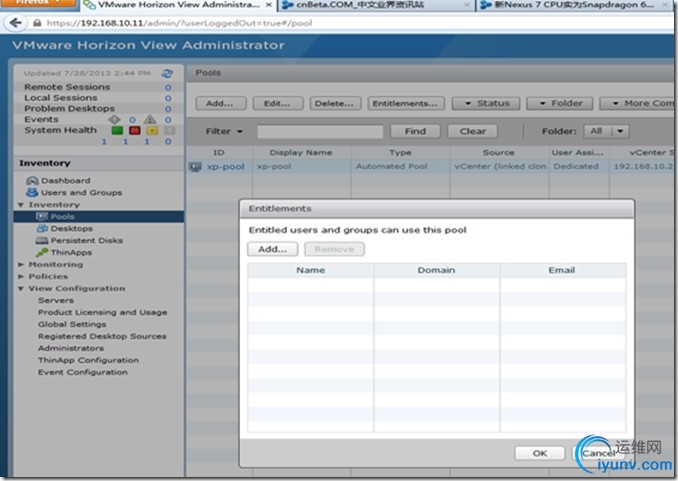This screenshot has height=481, width=678.
Task: Click the green System Health indicator
Action: click(117, 130)
